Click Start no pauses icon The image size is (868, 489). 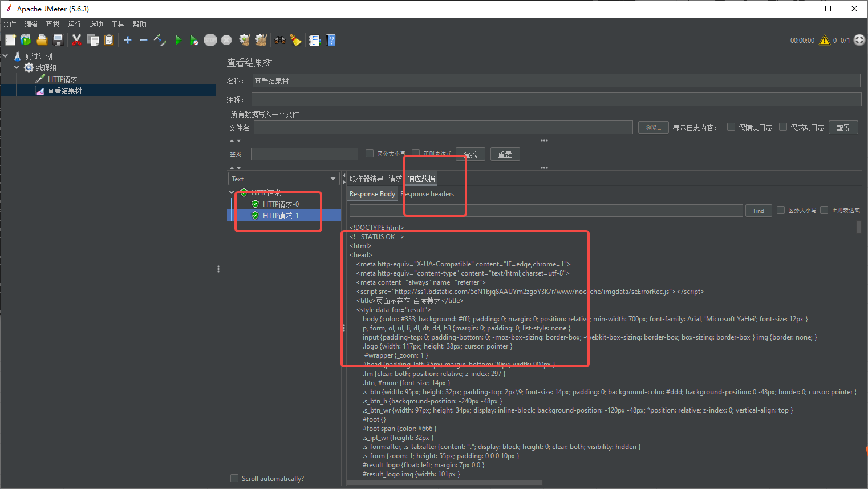[194, 40]
